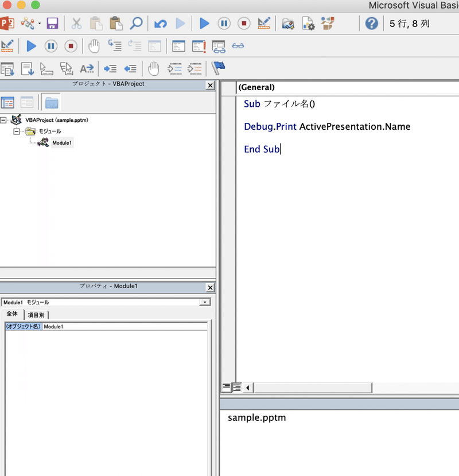Open Help with the question mark icon

coord(371,24)
